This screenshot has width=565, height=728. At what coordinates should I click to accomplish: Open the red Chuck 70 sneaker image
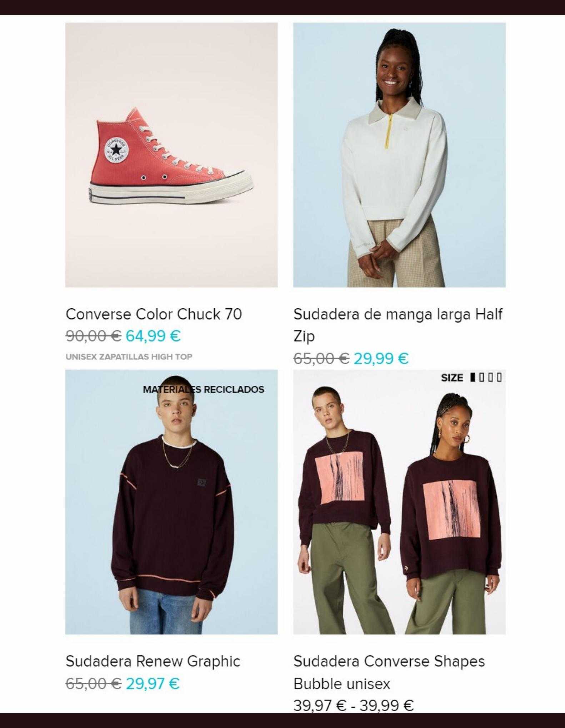[x=171, y=155]
